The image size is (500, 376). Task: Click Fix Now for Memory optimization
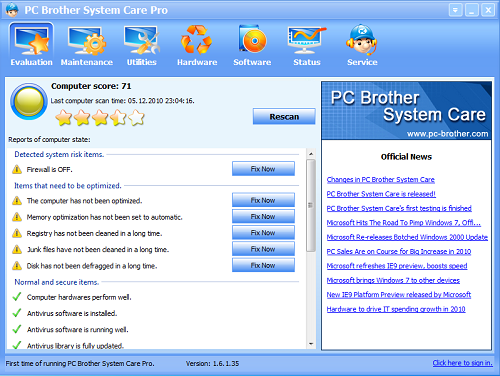[x=263, y=216]
